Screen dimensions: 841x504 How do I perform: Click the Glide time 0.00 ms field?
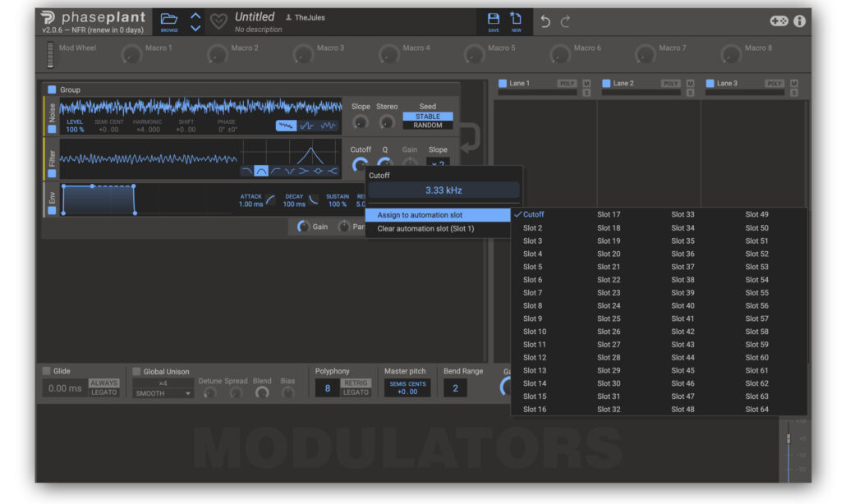(x=65, y=388)
